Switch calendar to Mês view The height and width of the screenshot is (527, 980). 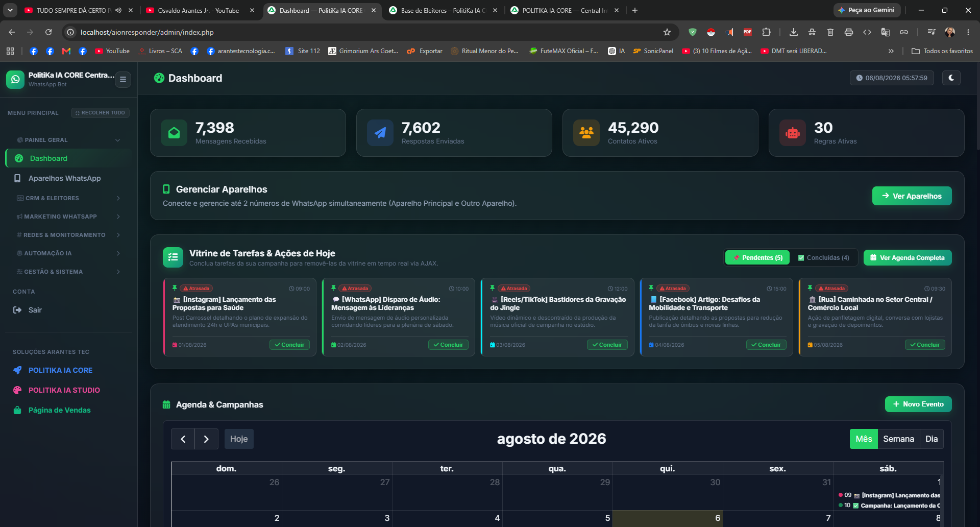click(864, 439)
